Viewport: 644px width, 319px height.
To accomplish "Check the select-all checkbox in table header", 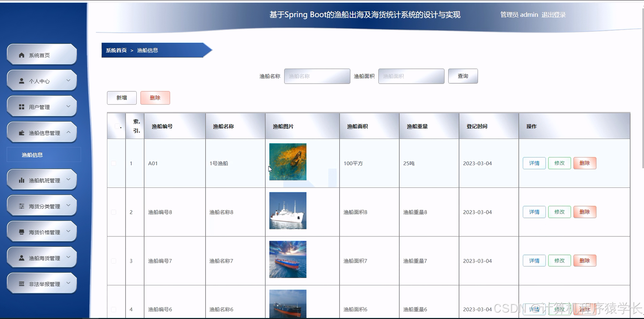I will click(116, 126).
